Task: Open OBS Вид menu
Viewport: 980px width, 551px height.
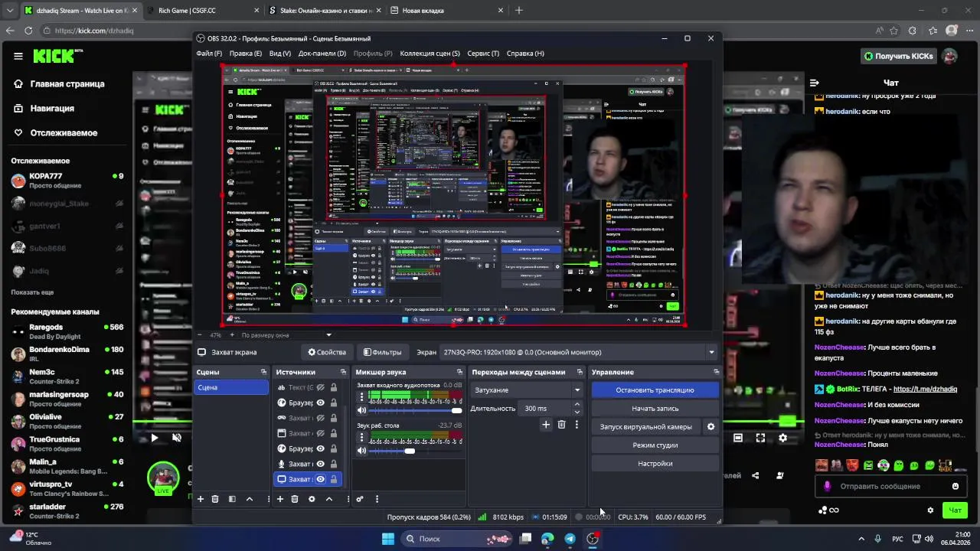Action: pyautogui.click(x=280, y=54)
